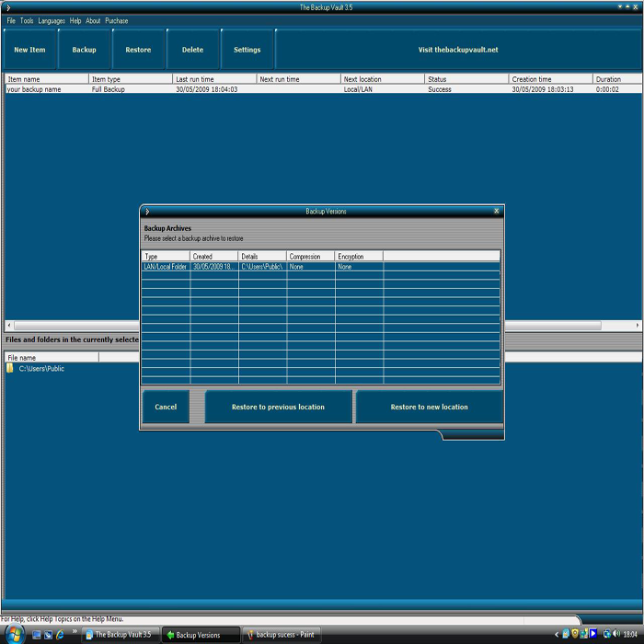
Task: Sort by Item name column header
Action: [47, 79]
